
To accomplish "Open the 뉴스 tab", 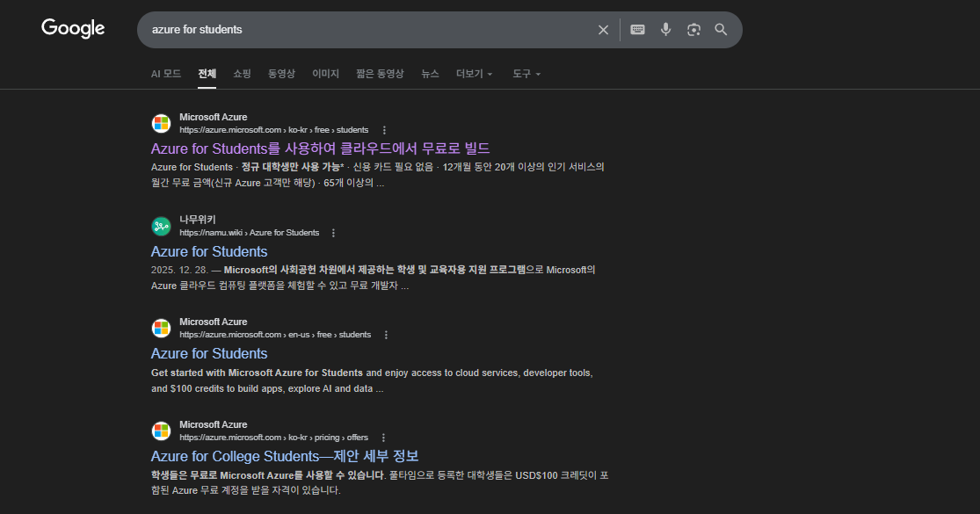I will [x=430, y=74].
